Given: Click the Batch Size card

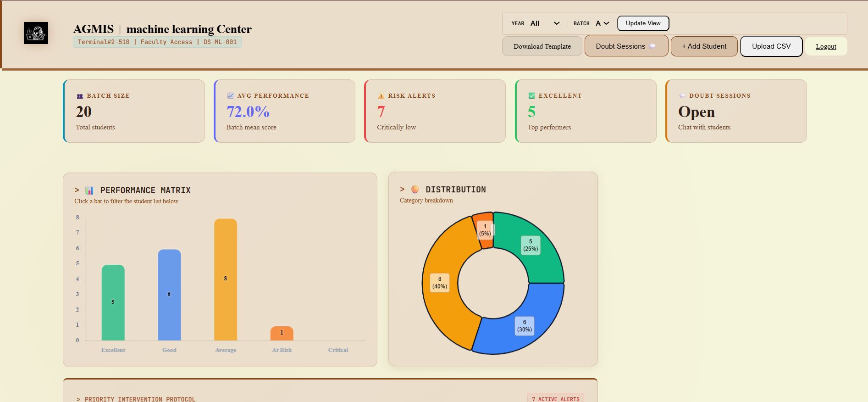Looking at the screenshot, I should [134, 111].
